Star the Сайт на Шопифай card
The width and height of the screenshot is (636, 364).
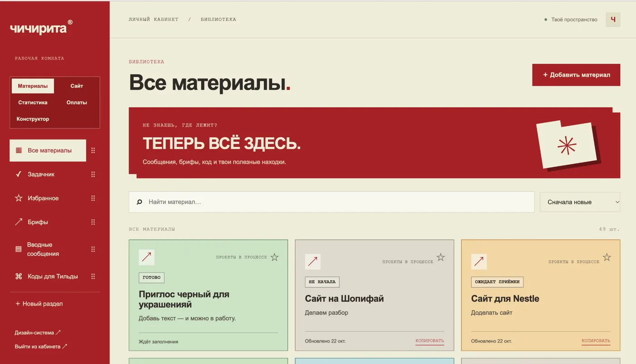[x=441, y=257]
